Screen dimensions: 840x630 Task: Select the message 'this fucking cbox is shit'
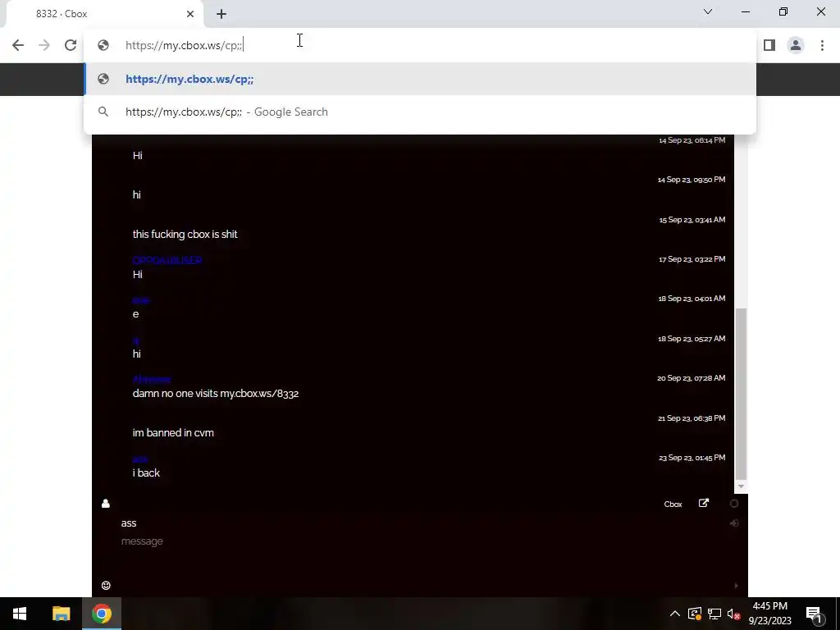pyautogui.click(x=185, y=234)
